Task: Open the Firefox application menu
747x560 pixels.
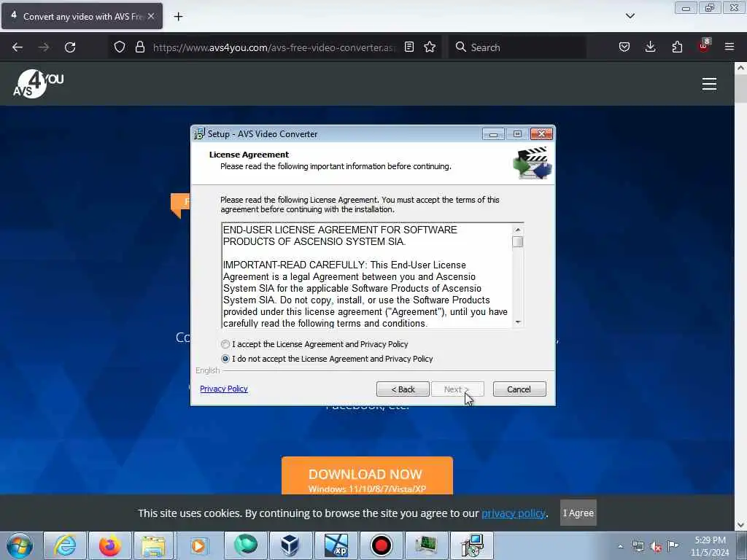Action: click(x=729, y=47)
